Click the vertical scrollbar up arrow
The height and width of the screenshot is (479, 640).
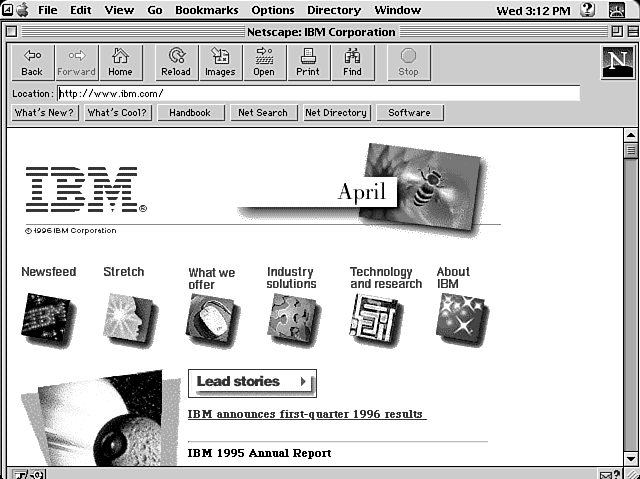tap(630, 136)
